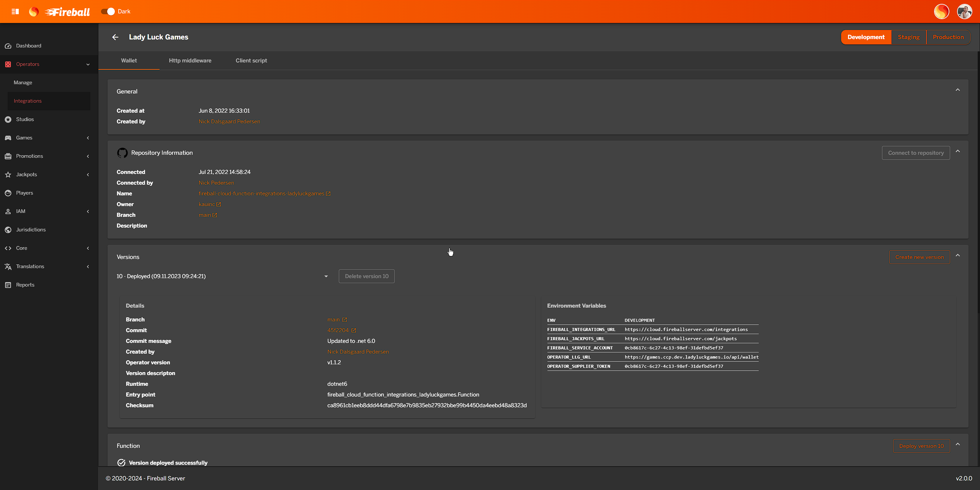
Task: Click Create new version button
Action: (919, 257)
